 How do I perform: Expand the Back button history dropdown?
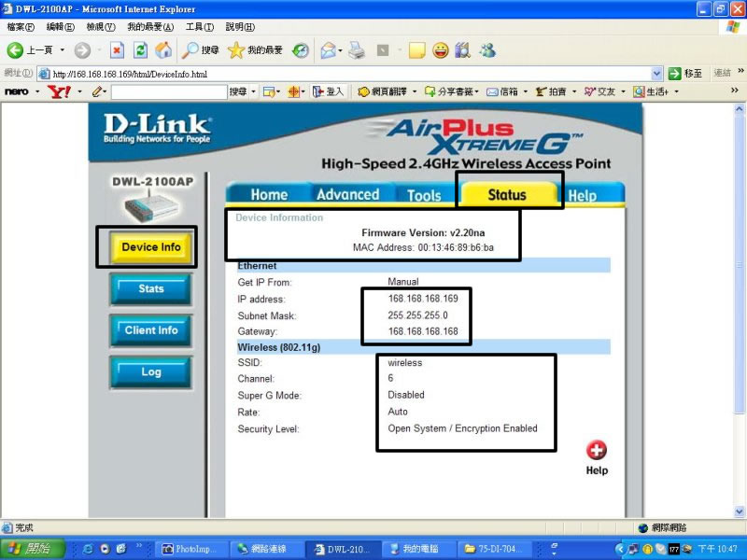[62, 50]
